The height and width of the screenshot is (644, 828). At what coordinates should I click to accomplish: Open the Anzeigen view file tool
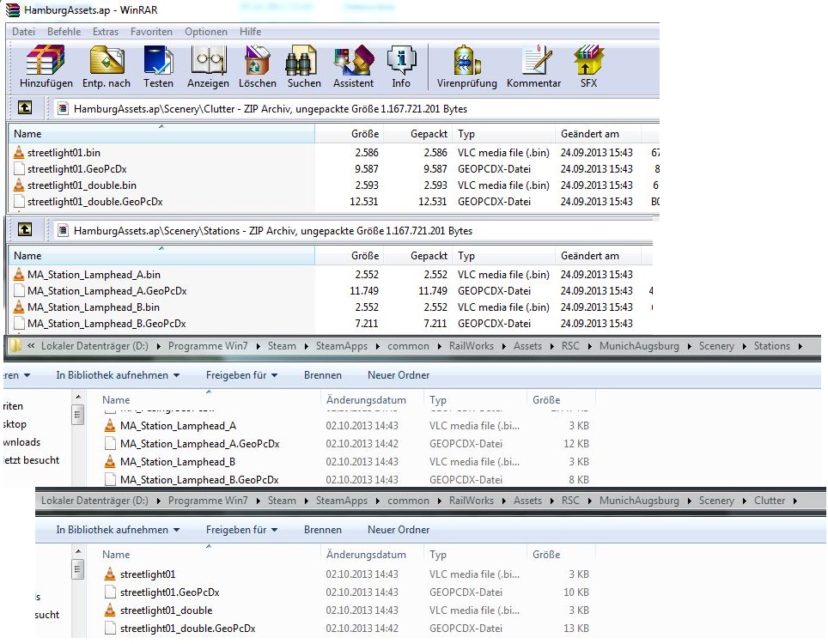coord(208,67)
